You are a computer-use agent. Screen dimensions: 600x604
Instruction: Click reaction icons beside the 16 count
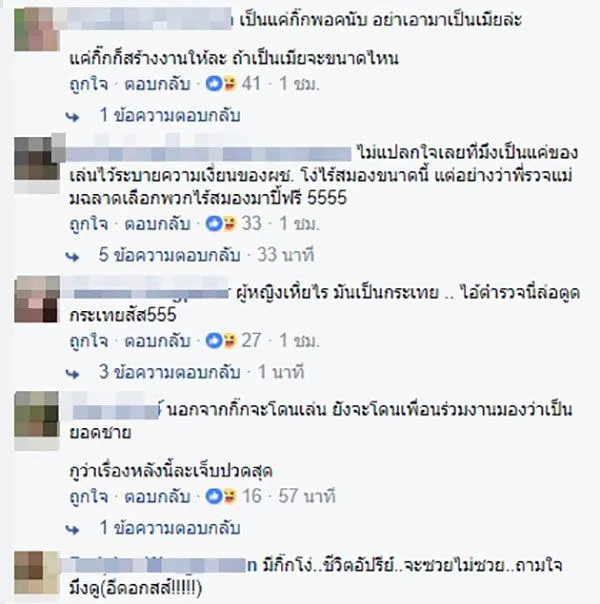point(221,496)
